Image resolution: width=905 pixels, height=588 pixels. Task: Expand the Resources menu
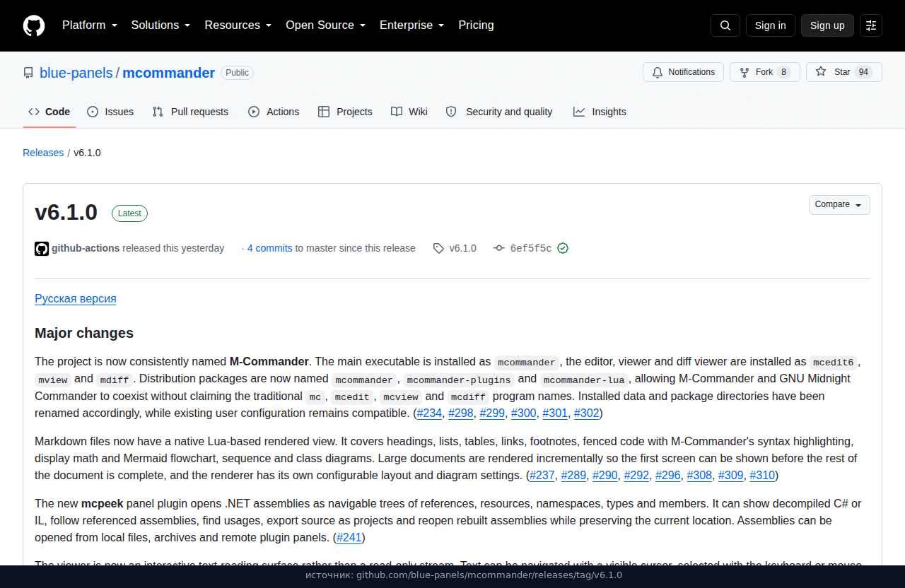(238, 25)
